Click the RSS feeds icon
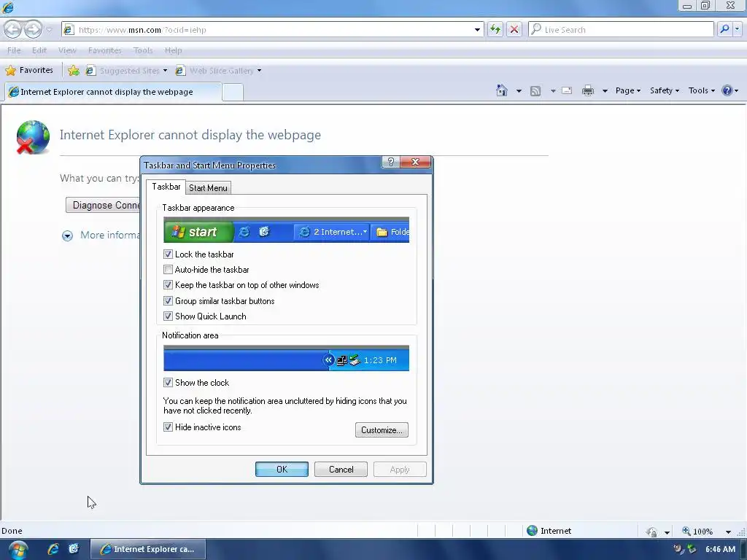Image resolution: width=747 pixels, height=560 pixels. (x=535, y=90)
